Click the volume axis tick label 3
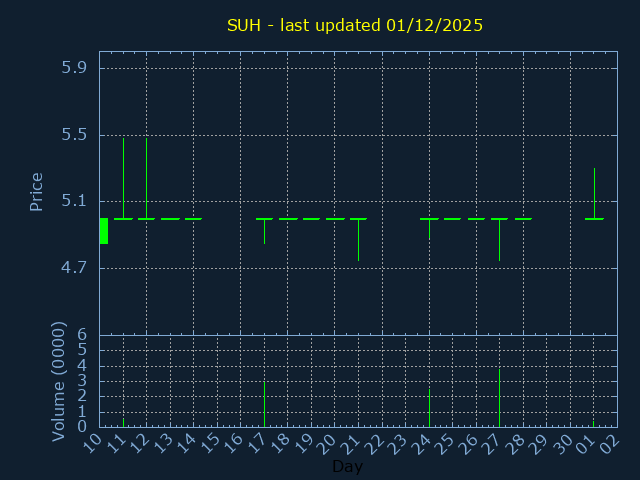Screen dimensions: 640x480 click(82, 381)
